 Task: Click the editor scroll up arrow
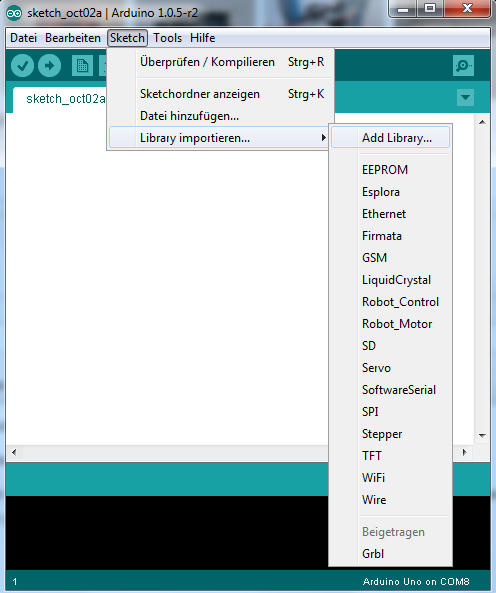482,122
